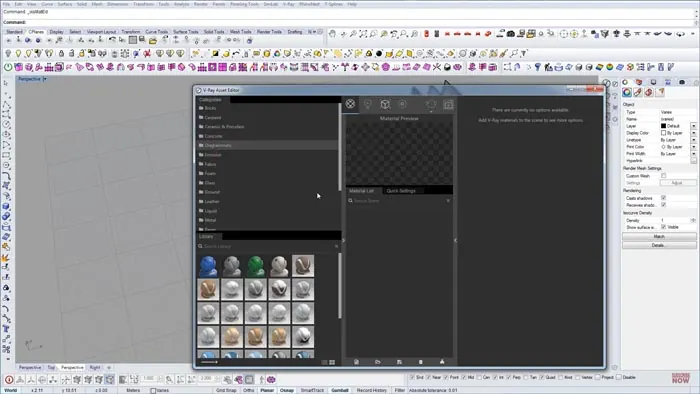Click the white Display Color swatch
Viewport: 700px width, 394px height.
(663, 133)
